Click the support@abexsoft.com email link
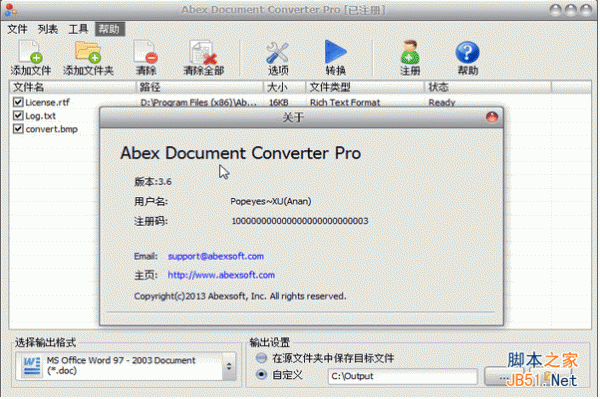The width and height of the screenshot is (600, 399). (x=216, y=256)
